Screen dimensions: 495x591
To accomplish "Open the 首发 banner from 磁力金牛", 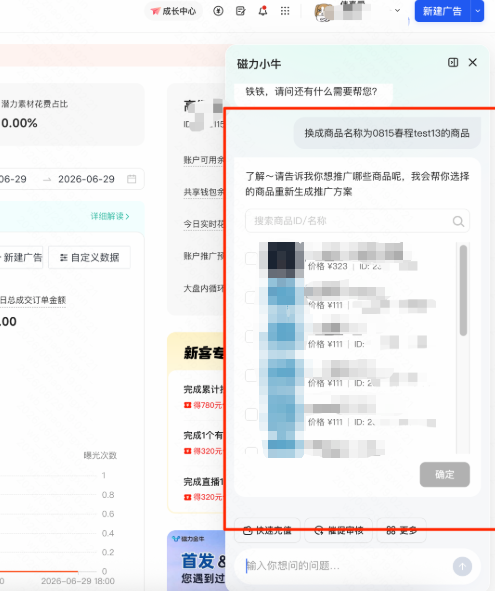I will [196, 560].
